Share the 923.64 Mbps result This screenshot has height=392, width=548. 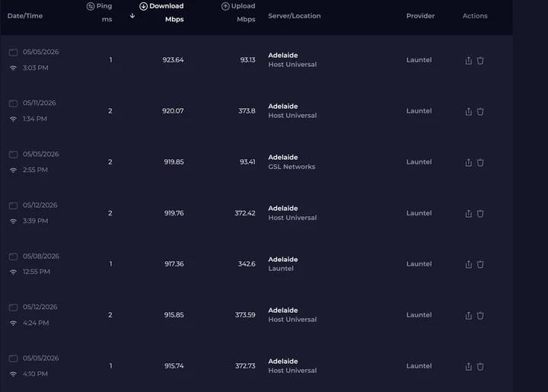pyautogui.click(x=468, y=60)
